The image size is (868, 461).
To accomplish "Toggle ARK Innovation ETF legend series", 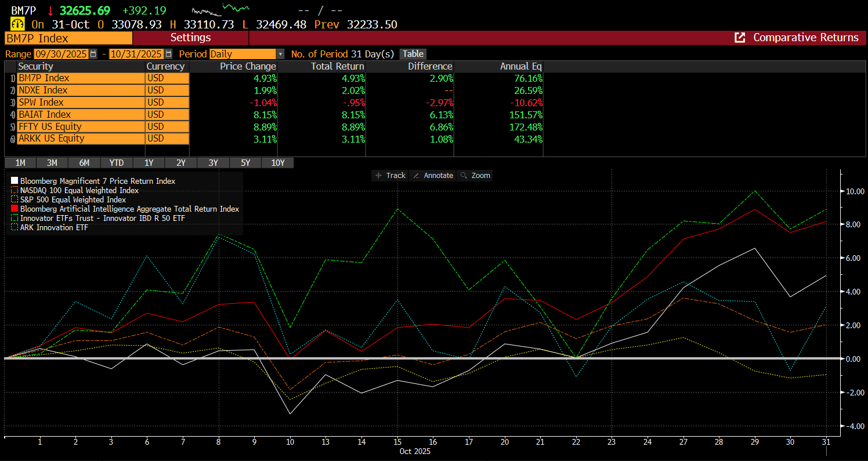I will 54,227.
